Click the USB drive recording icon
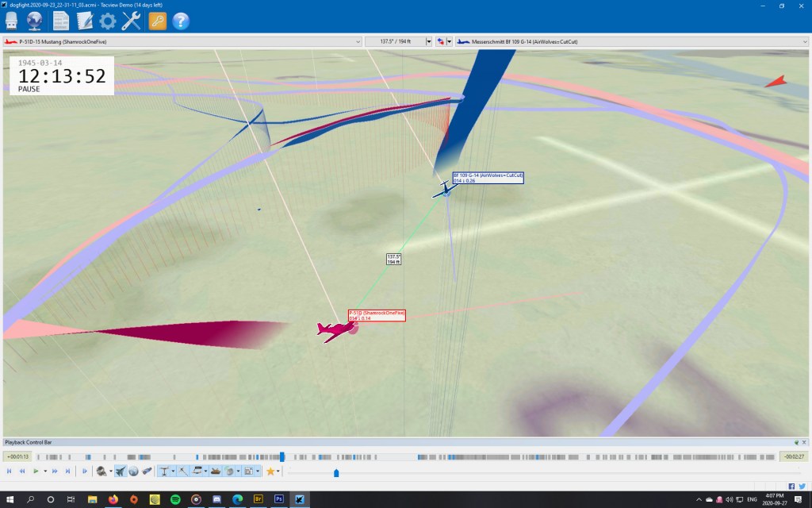This screenshot has height=508, width=812. point(12,21)
